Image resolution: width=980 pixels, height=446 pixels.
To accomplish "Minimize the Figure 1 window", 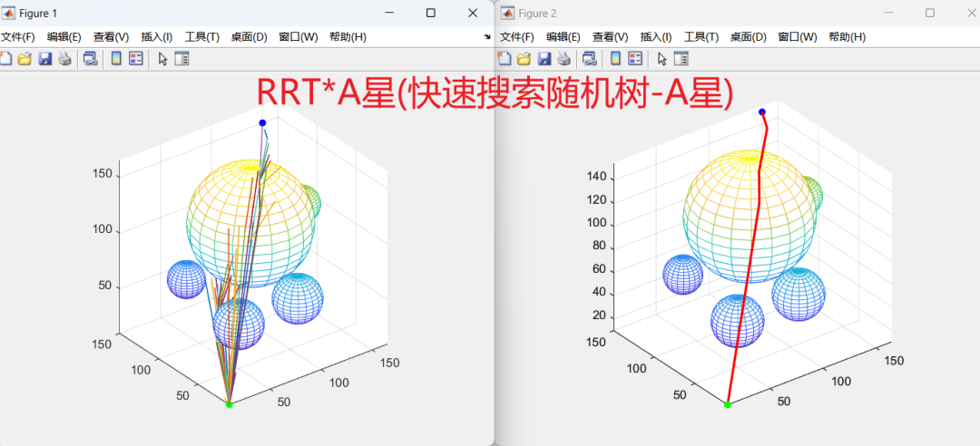I will (388, 13).
